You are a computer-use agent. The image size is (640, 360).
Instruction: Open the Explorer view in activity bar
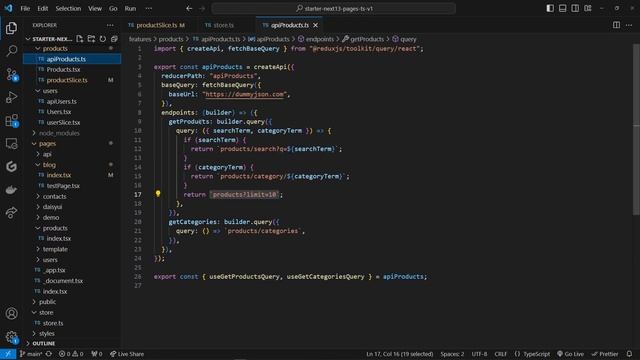pyautogui.click(x=11, y=28)
